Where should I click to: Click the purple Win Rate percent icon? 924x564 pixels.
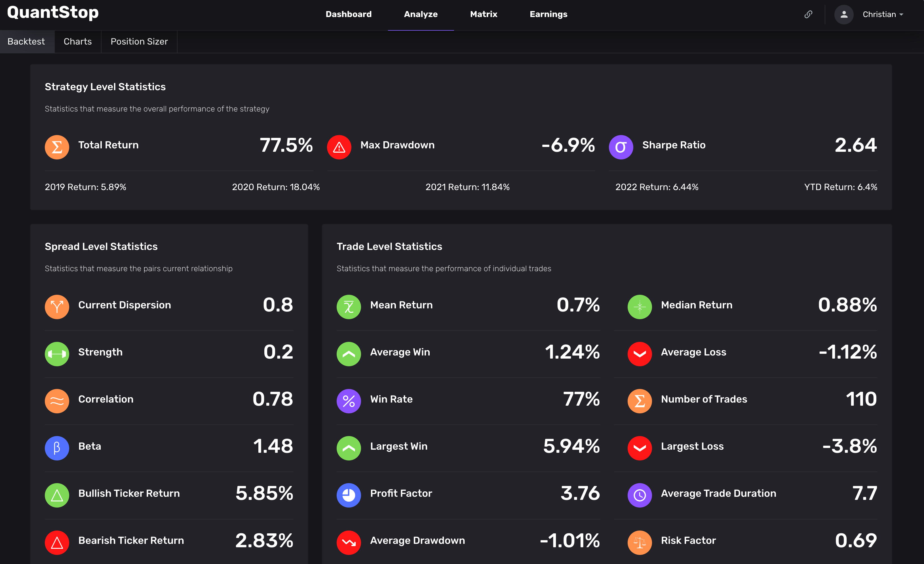tap(348, 401)
